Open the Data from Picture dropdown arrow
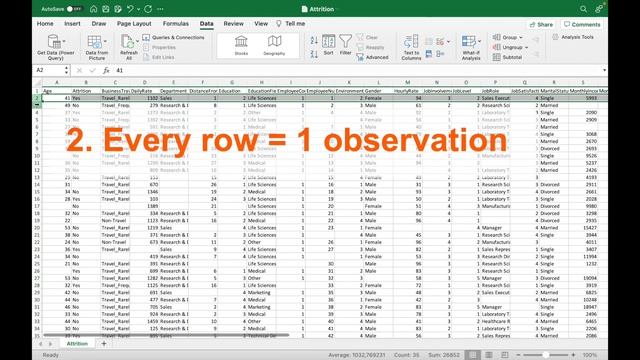Screen dimensions: 640x360 (x=105, y=41)
